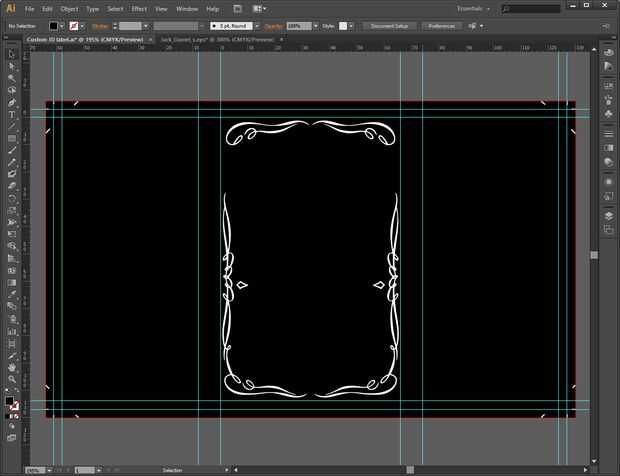
Task: Open the Effect menu
Action: [139, 8]
